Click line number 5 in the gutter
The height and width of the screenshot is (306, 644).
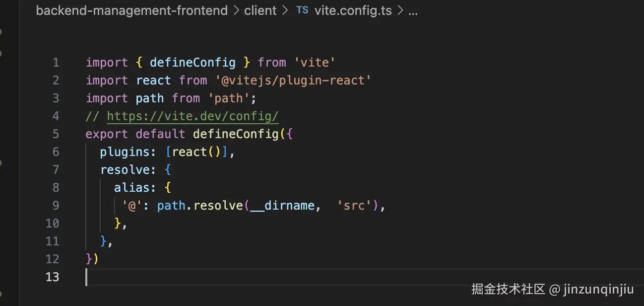(x=56, y=134)
